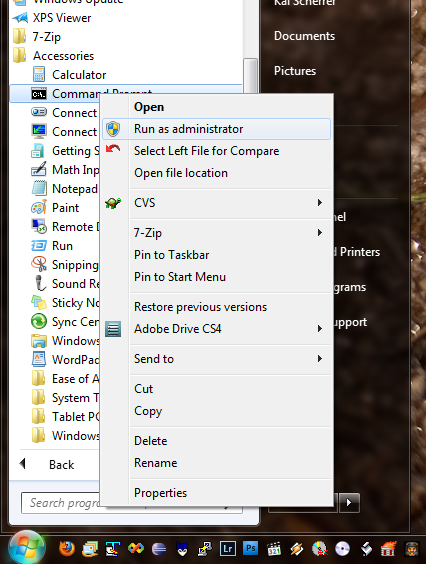Click the Windows Start orb

coord(27,548)
